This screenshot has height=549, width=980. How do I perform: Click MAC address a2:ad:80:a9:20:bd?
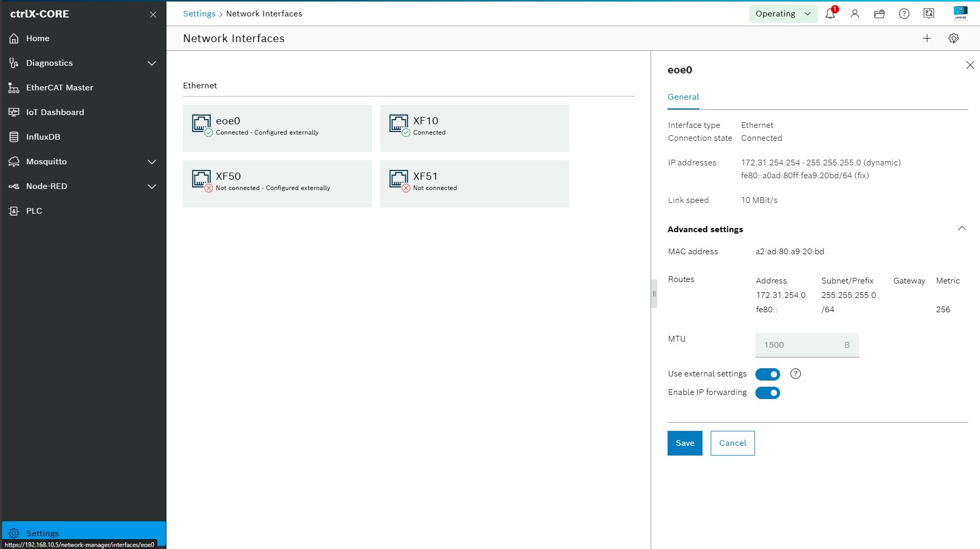pyautogui.click(x=790, y=252)
